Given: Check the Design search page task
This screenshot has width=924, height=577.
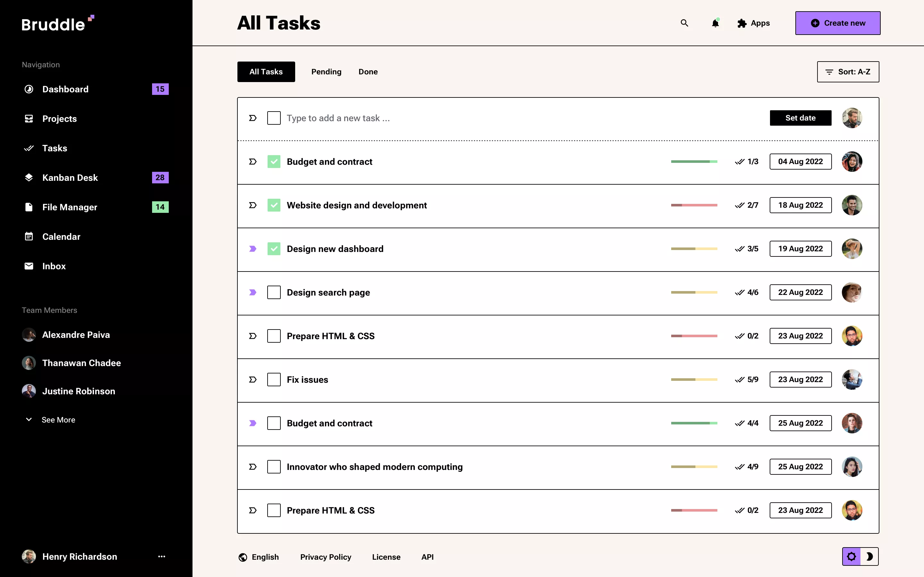Looking at the screenshot, I should pyautogui.click(x=274, y=292).
